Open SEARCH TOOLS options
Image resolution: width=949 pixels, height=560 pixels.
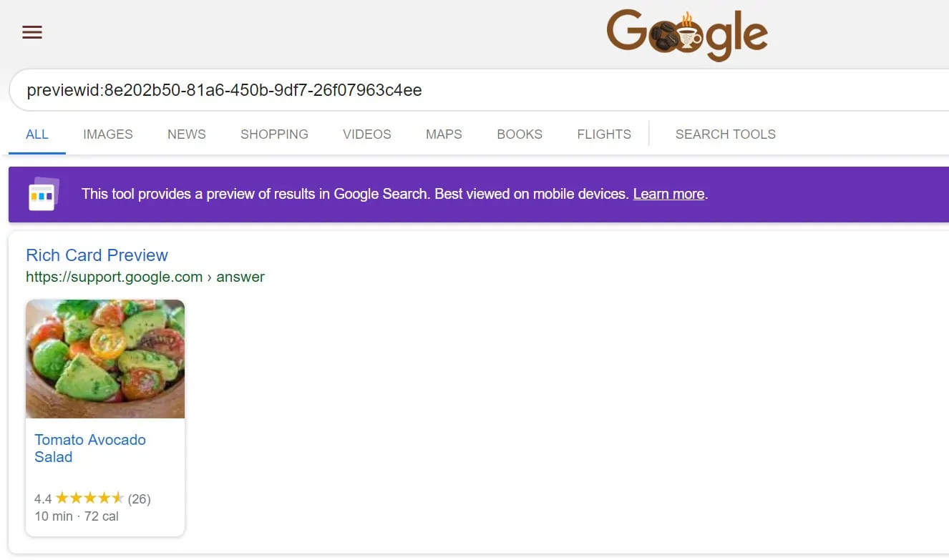(x=726, y=134)
